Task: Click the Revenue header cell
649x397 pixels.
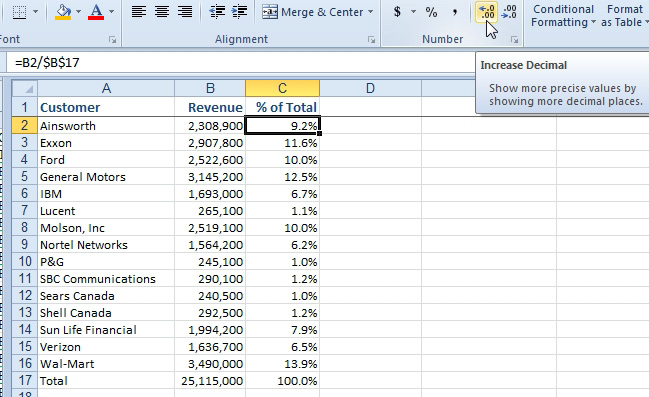Action: coord(210,107)
